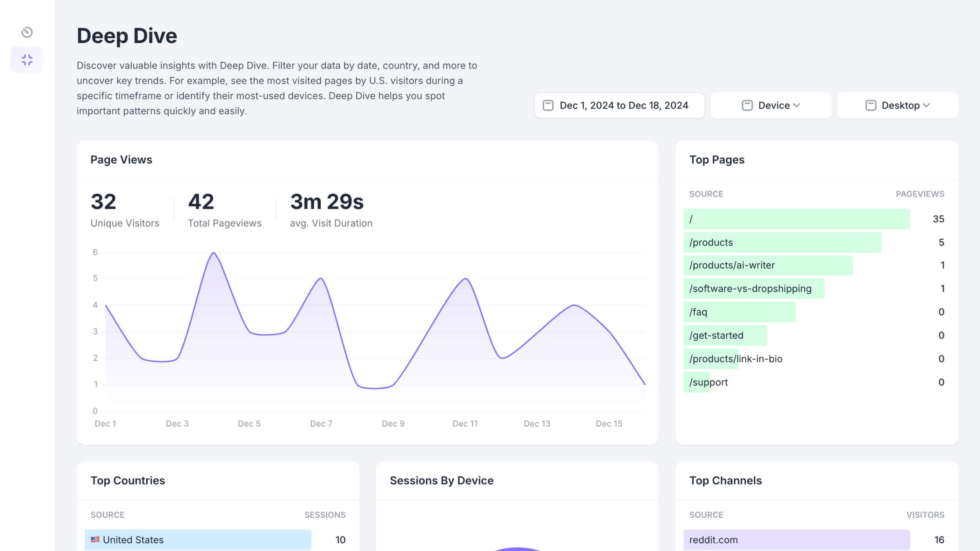Click the chart peak of 6 views
Screen dimensions: 980x551
point(213,253)
